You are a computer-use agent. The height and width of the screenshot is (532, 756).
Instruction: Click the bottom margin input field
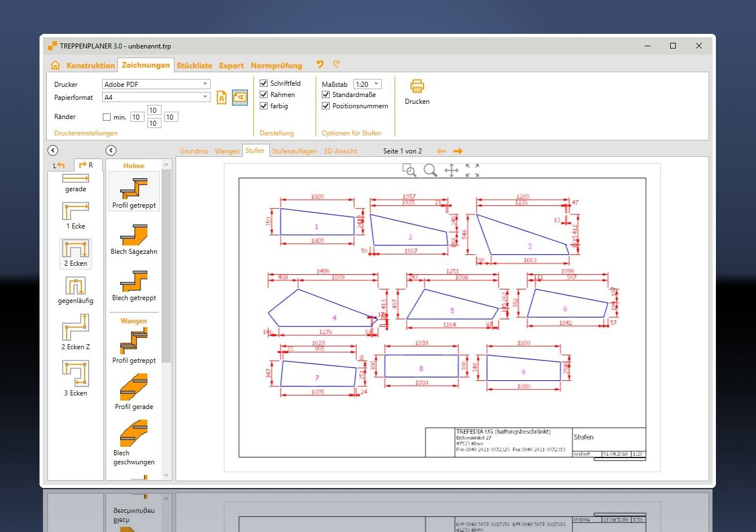(x=154, y=123)
